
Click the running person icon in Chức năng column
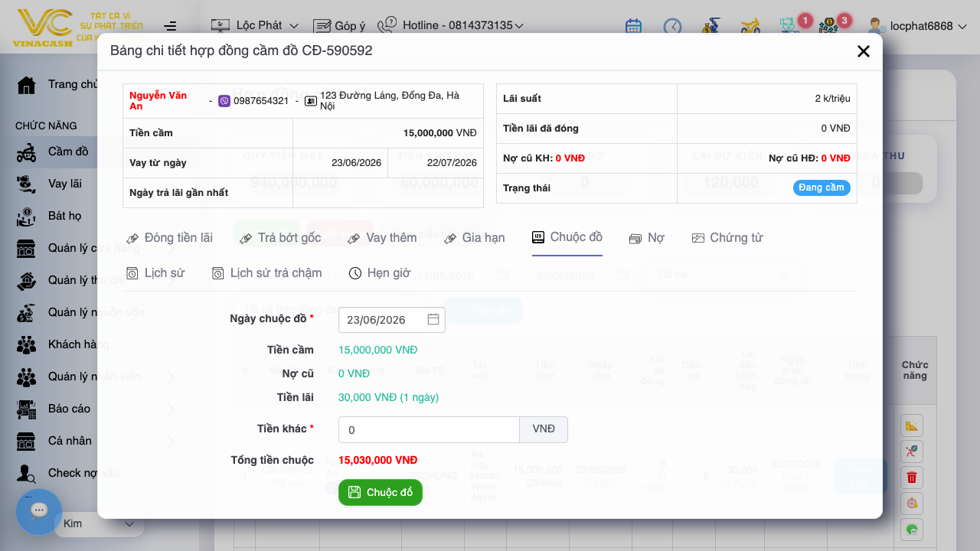click(912, 452)
